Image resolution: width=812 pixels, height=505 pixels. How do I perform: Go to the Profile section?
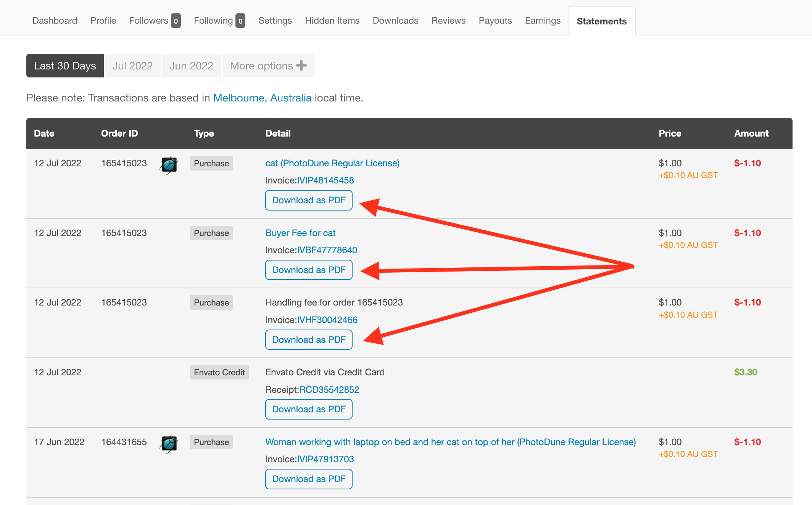click(x=103, y=21)
